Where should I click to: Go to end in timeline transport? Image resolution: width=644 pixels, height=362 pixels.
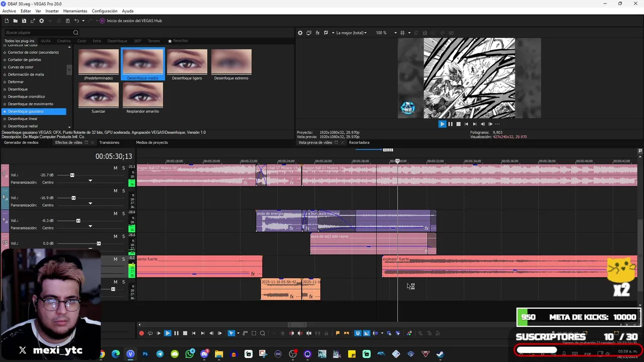coord(203,333)
